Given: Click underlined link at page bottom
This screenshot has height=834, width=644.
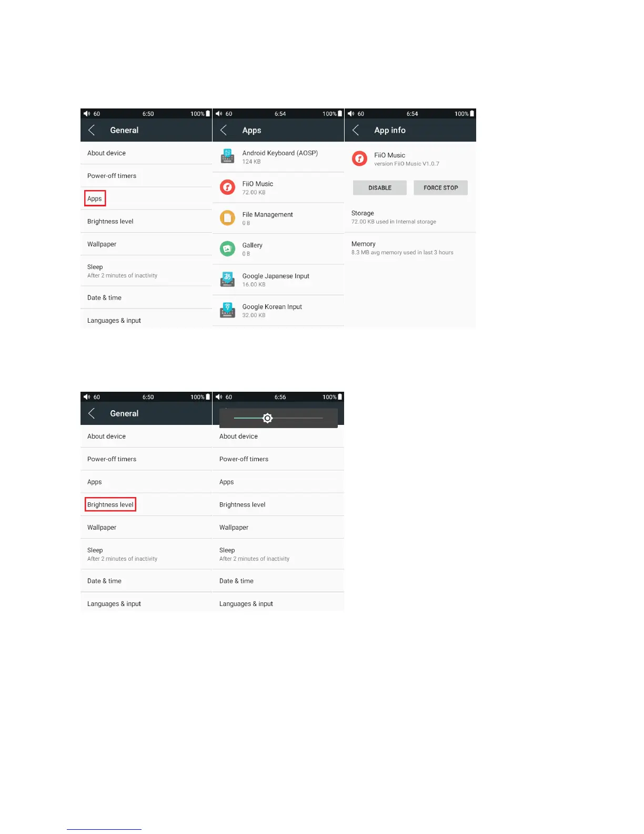Looking at the screenshot, I should tap(104, 829).
